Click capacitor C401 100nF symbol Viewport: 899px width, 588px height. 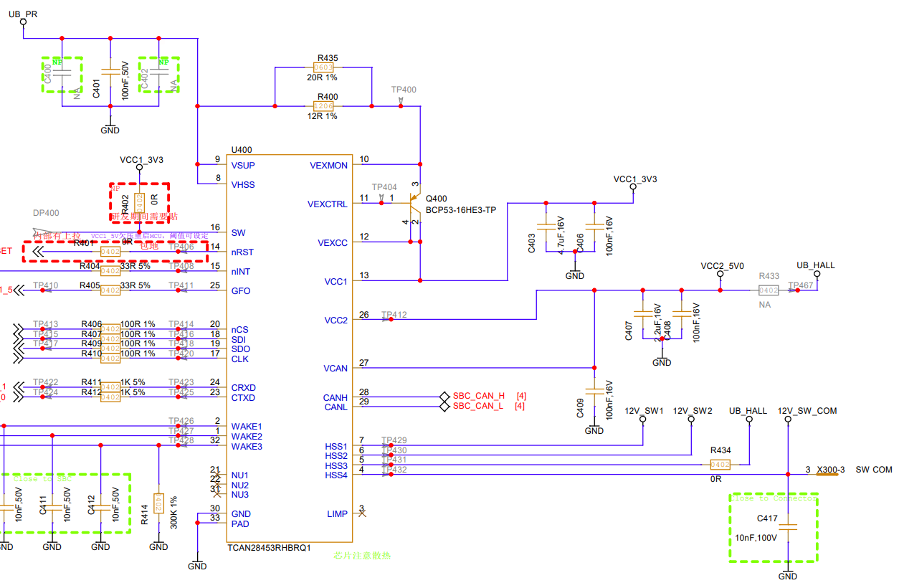110,72
